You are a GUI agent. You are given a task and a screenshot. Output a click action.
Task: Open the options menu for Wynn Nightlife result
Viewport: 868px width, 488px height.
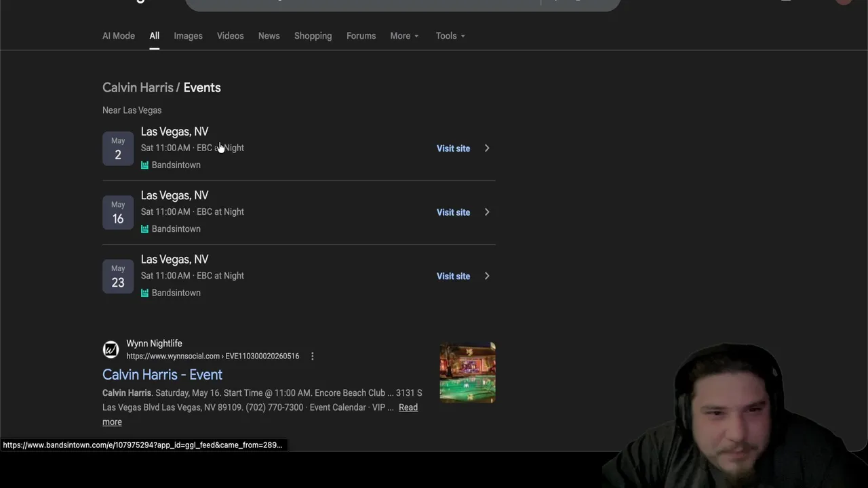pyautogui.click(x=312, y=356)
